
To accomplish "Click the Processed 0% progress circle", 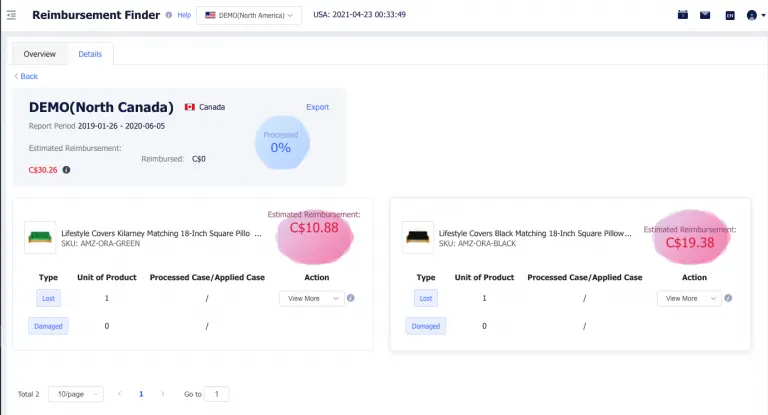I will pos(282,143).
